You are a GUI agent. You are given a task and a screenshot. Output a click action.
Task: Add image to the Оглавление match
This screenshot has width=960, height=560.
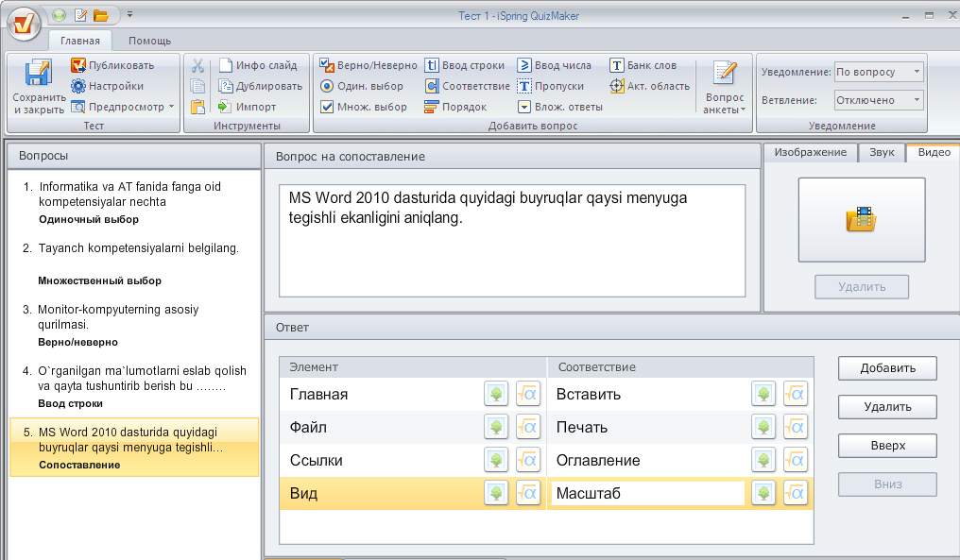click(x=763, y=460)
